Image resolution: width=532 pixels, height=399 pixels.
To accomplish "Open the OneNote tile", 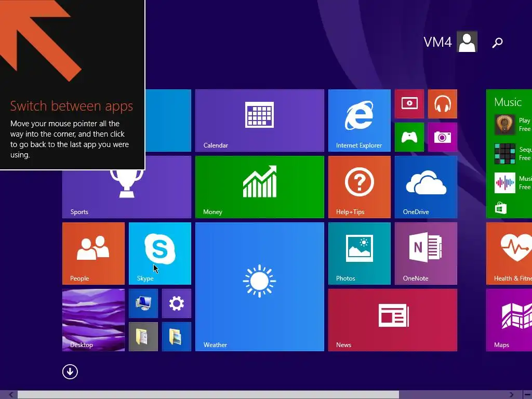I will coord(426,254).
